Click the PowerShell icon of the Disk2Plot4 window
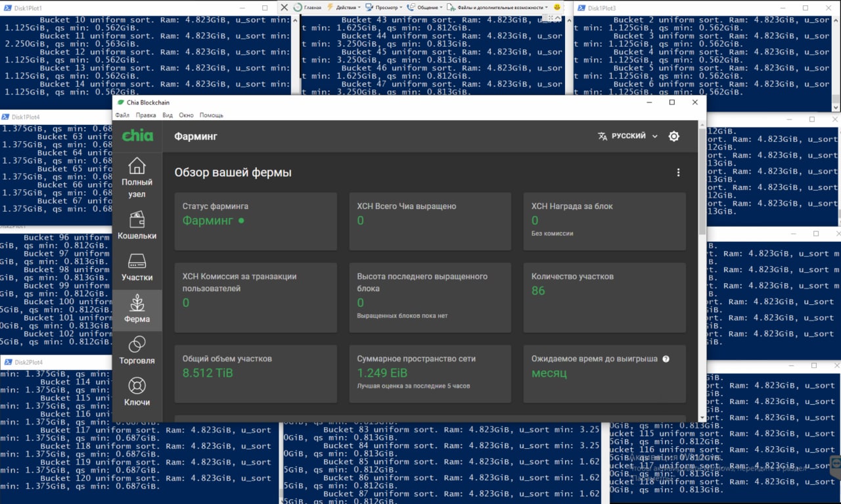This screenshot has height=504, width=841. pyautogui.click(x=7, y=362)
